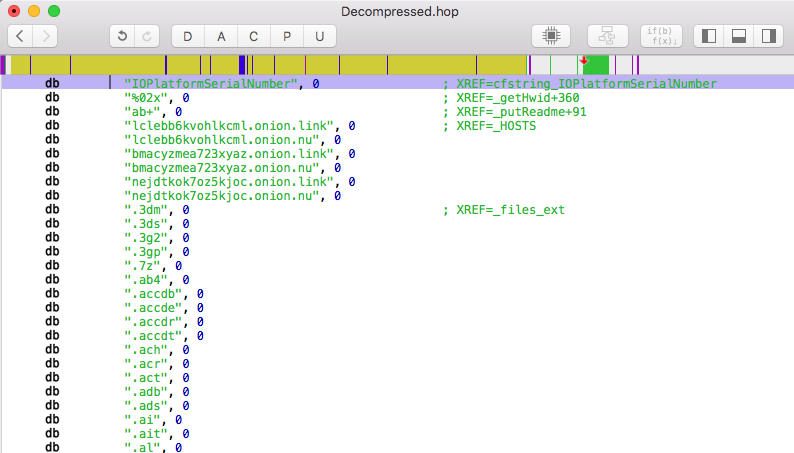794x453 pixels.
Task: Toggle the left sidebar panel
Action: [x=709, y=36]
